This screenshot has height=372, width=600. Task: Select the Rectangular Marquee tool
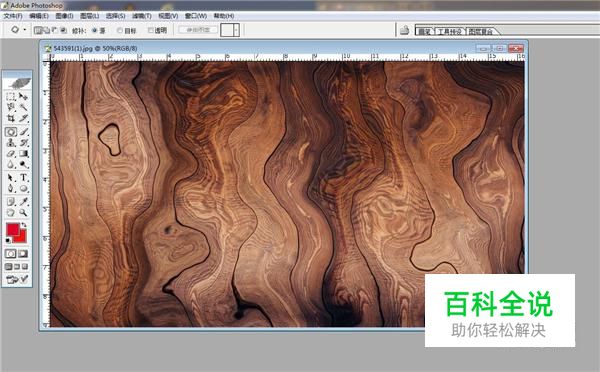pos(11,97)
